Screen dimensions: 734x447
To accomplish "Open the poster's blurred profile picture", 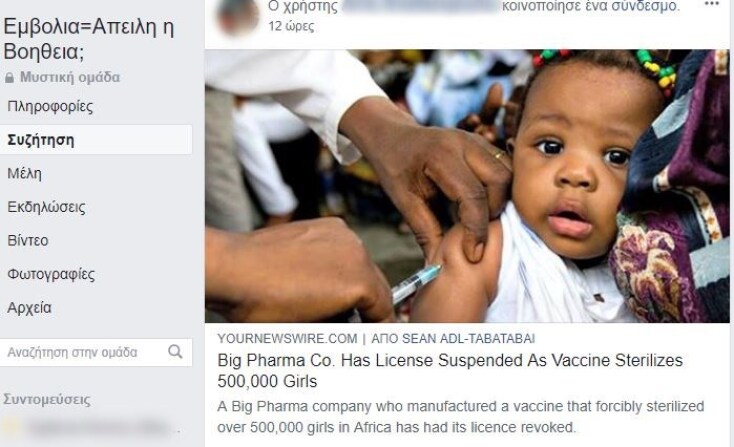I will [x=238, y=17].
